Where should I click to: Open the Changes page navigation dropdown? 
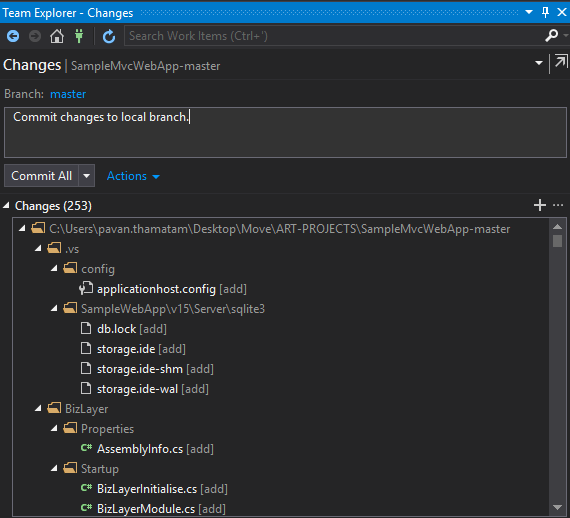point(539,63)
